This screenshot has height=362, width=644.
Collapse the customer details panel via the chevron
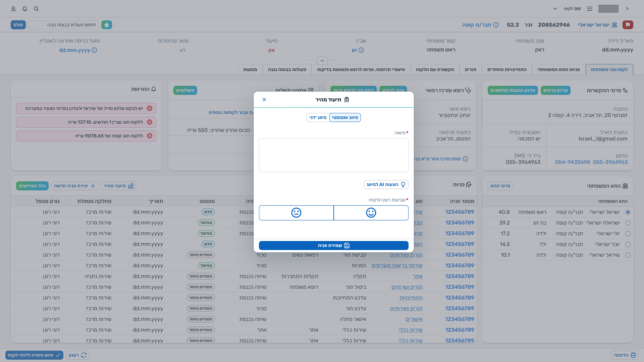322,61
